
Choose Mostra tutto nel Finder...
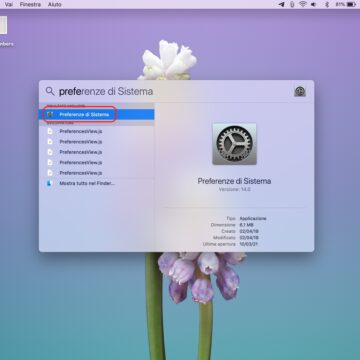(87, 183)
